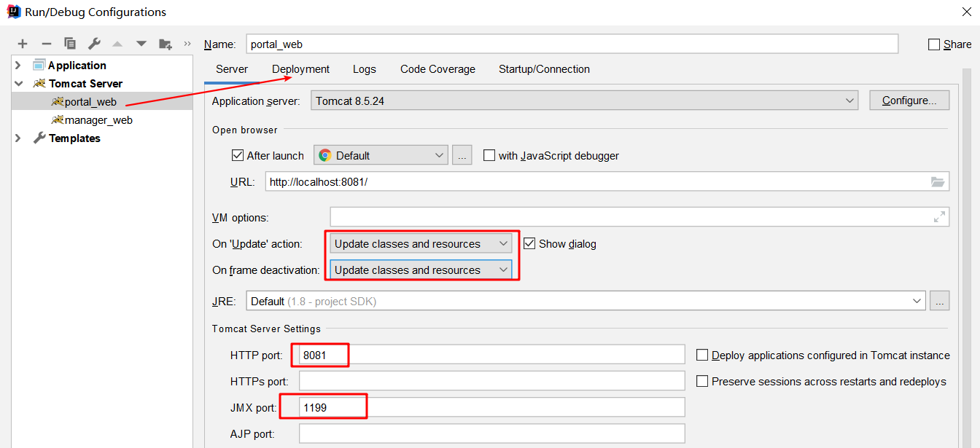Click the URL input field
Screen dimensions: 980x448
point(607,181)
